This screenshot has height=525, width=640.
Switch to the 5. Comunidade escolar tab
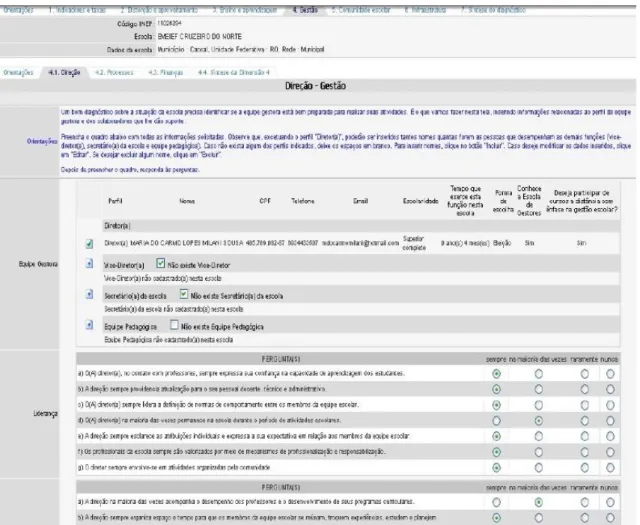pos(361,10)
